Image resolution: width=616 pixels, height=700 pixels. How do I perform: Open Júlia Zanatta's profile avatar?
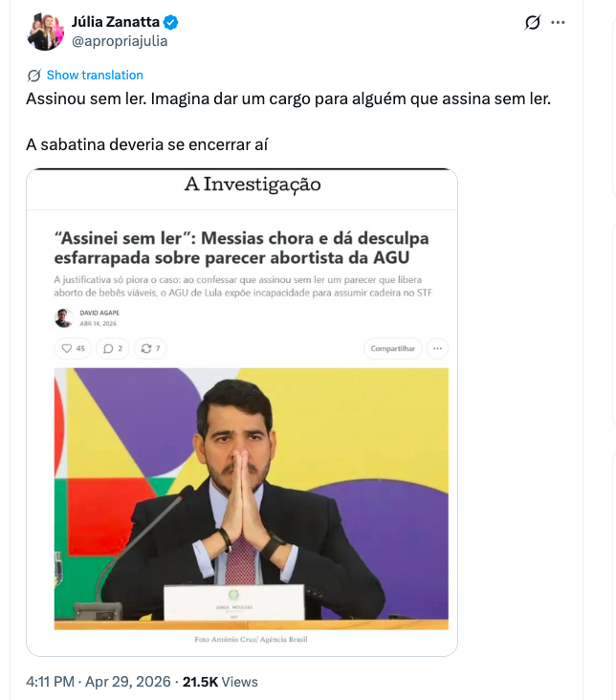point(45,32)
